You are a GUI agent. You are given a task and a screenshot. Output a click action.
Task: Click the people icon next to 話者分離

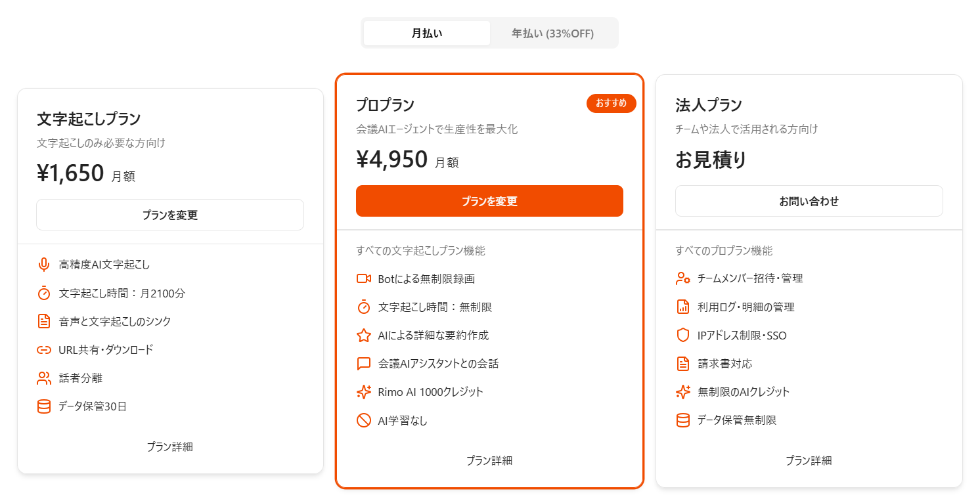tap(44, 378)
